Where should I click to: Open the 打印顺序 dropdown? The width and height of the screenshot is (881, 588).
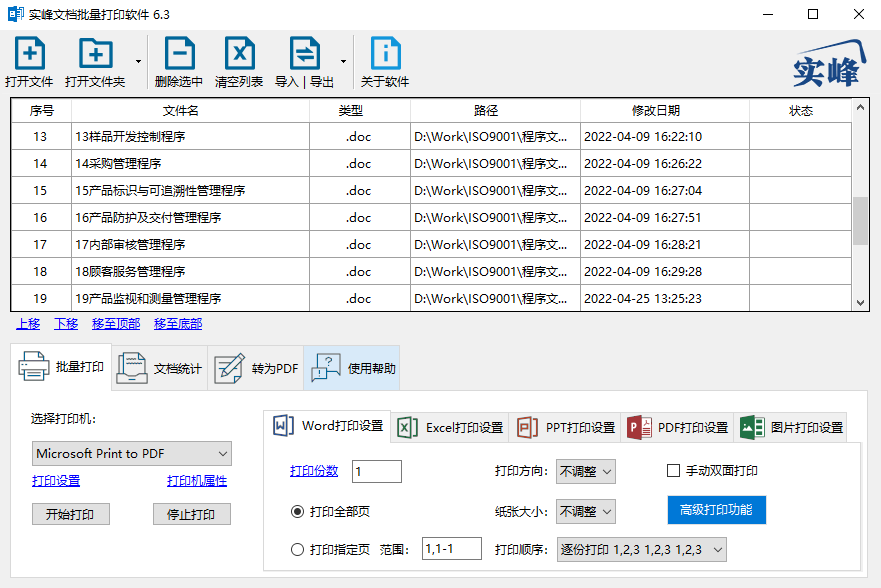[641, 550]
